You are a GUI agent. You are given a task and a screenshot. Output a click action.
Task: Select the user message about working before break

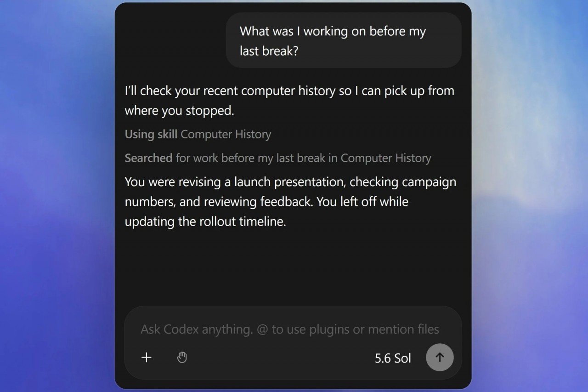coord(344,41)
